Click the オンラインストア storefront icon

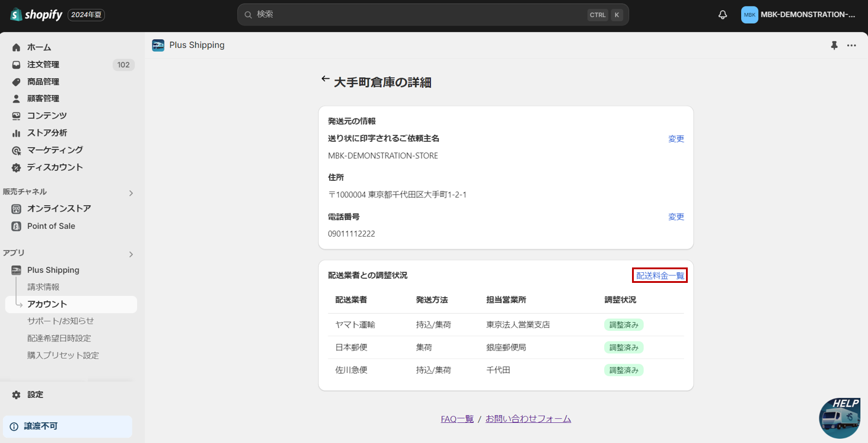tap(16, 209)
